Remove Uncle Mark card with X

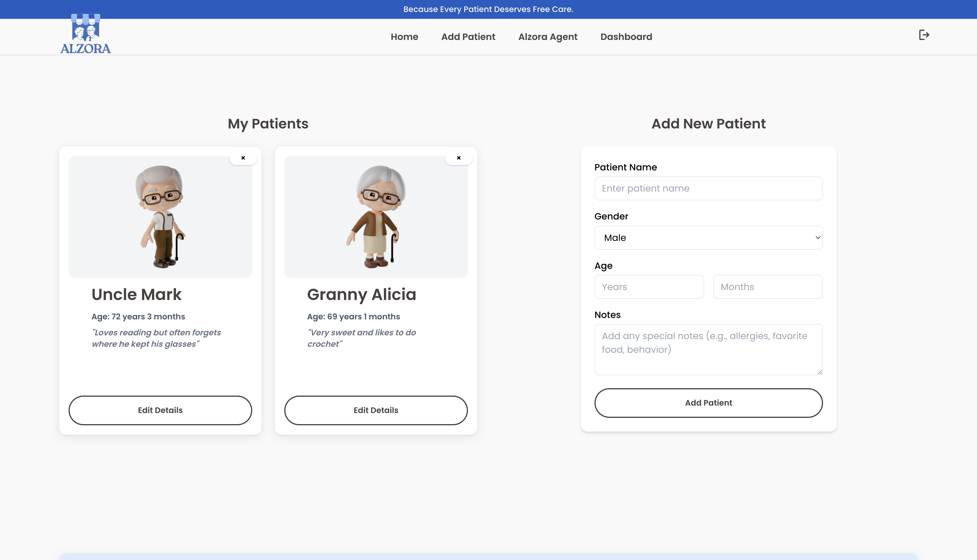(243, 158)
